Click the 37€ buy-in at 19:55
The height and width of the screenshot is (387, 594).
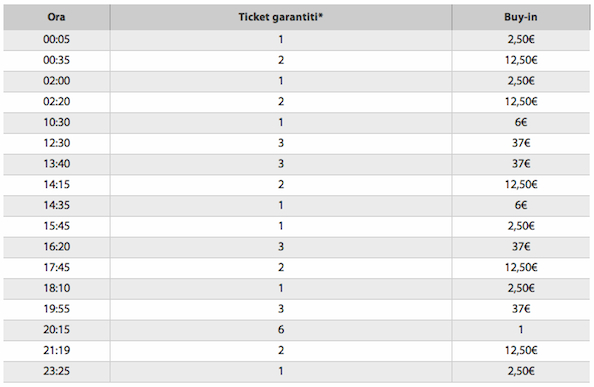pyautogui.click(x=521, y=309)
